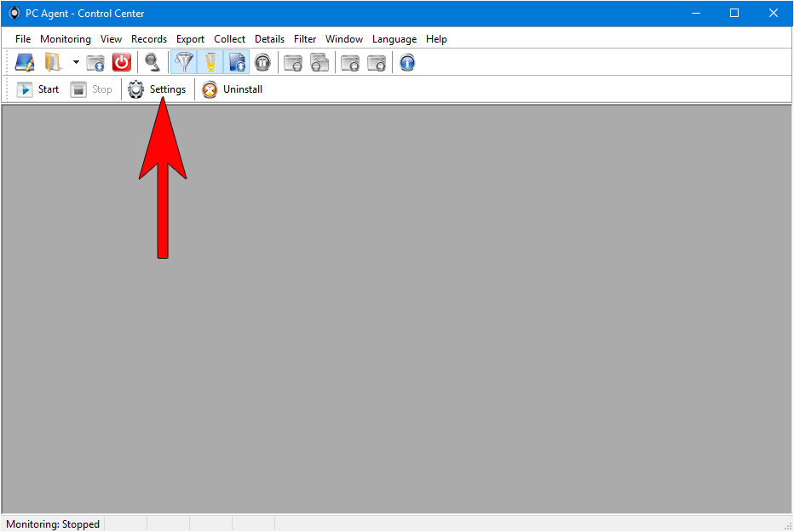Viewport: 794px width, 532px height.
Task: Toggle the funnel filter icon
Action: (183, 62)
